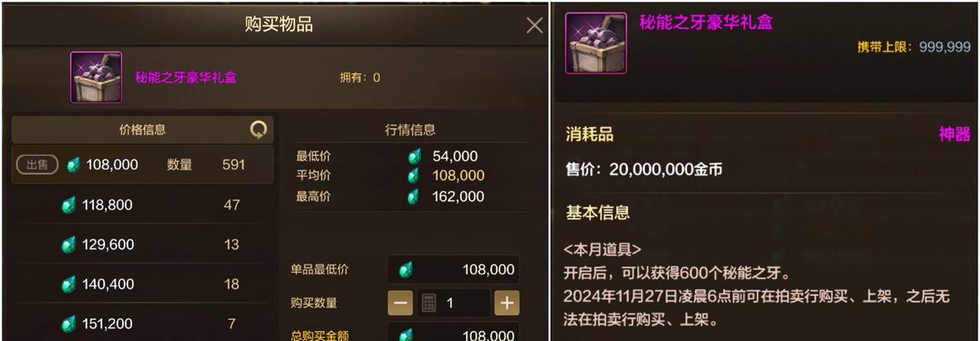Increase purchase quantity with plus button
Screen dimensions: 980x341
[507, 303]
